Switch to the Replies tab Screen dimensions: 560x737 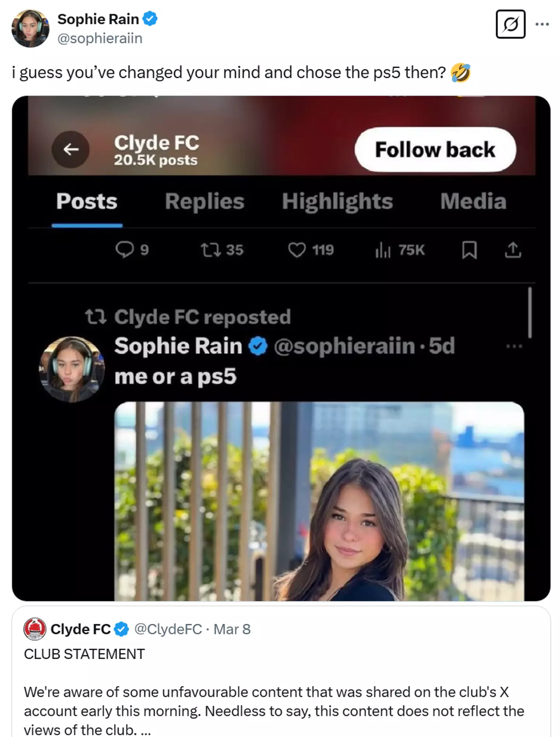point(205,201)
